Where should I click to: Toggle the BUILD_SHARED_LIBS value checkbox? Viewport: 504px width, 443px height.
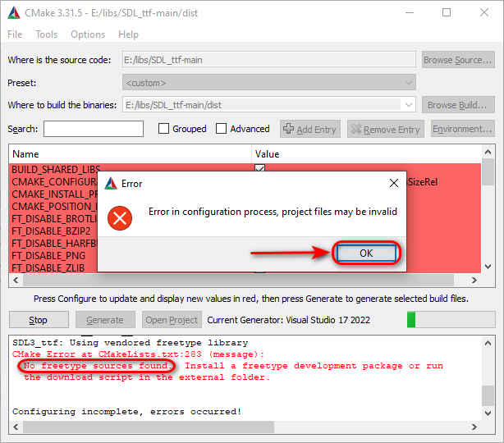pos(259,168)
